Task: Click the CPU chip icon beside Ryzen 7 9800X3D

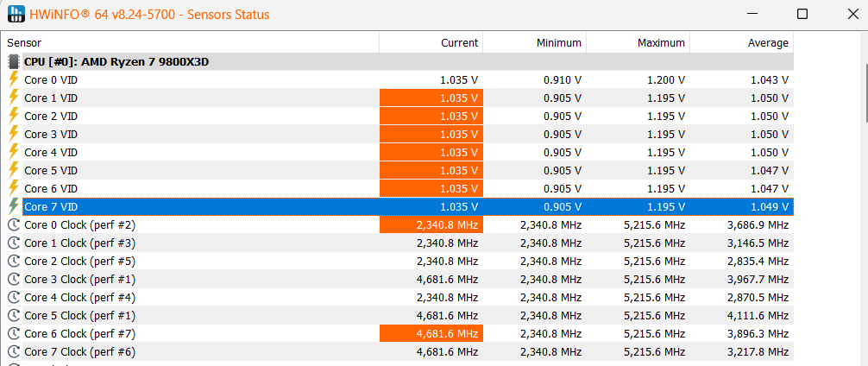Action: 14,61
